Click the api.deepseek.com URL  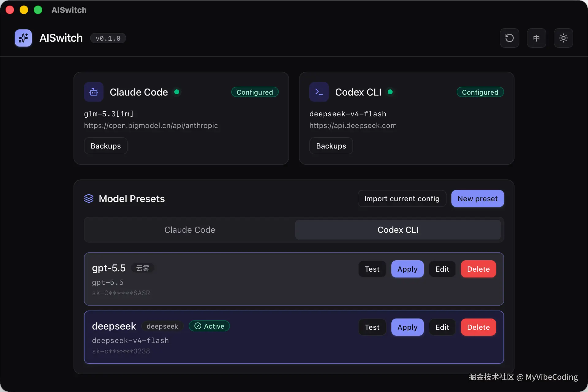(353, 126)
